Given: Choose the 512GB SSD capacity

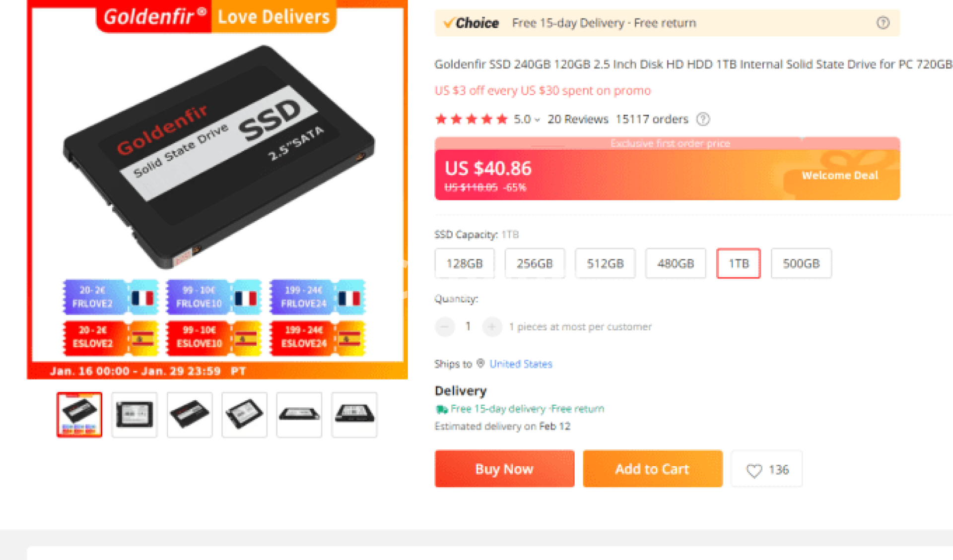Looking at the screenshot, I should point(605,263).
